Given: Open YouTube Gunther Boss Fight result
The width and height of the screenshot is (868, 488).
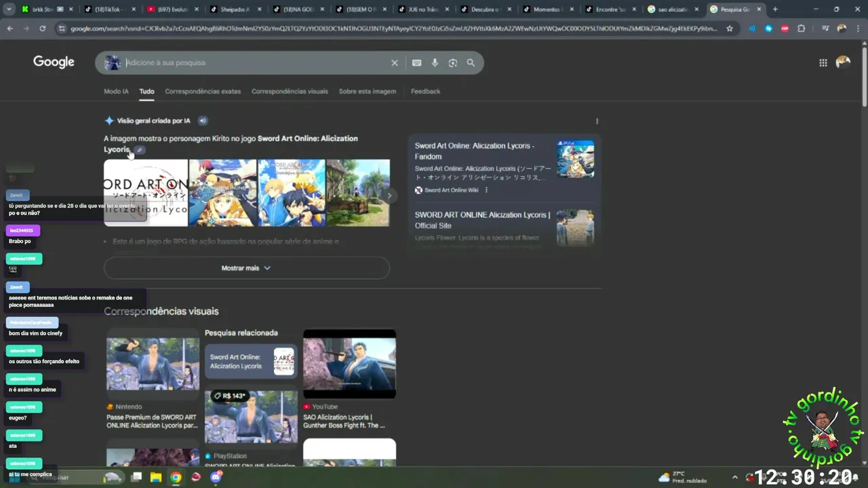Looking at the screenshot, I should (346, 421).
